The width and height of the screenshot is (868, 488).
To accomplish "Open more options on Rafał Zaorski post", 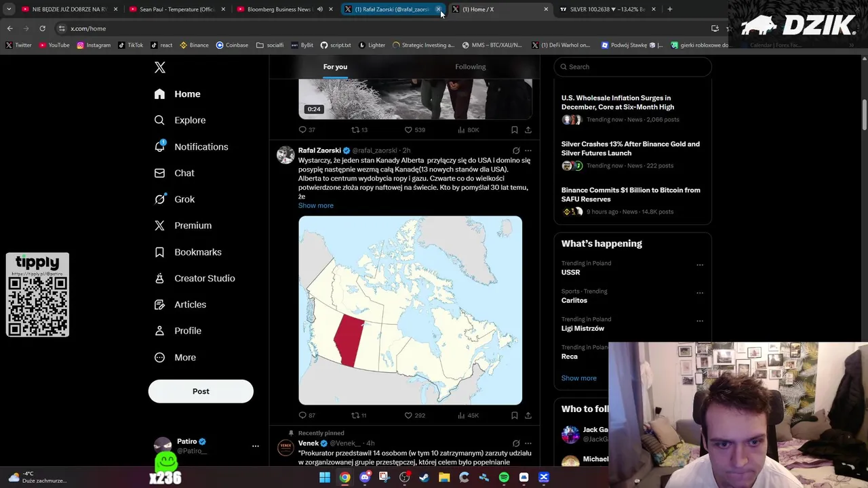I will tap(528, 150).
